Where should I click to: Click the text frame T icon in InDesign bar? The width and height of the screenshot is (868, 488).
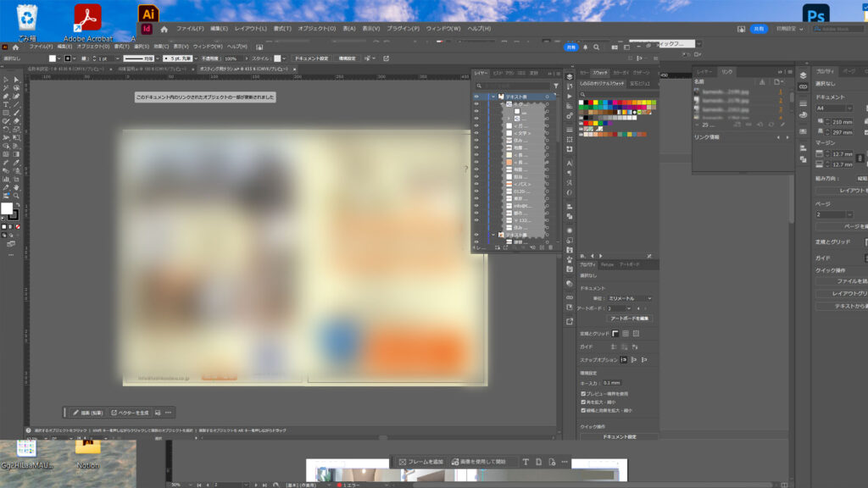click(526, 462)
